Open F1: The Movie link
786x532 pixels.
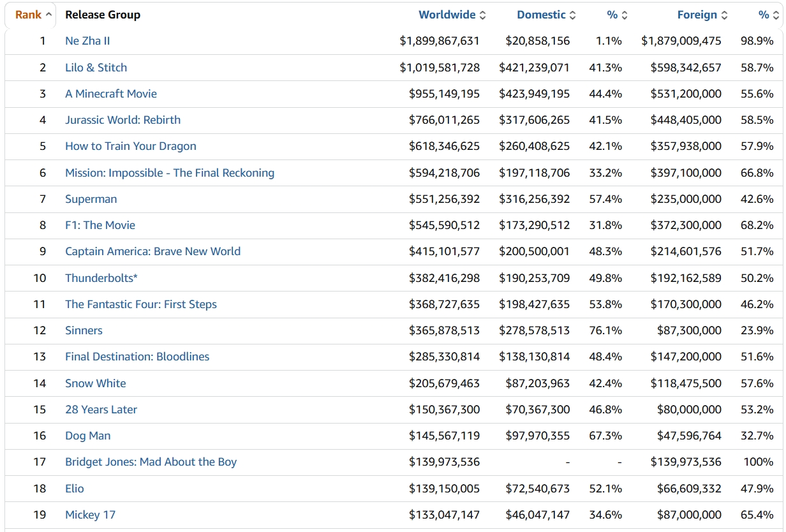[100, 225]
